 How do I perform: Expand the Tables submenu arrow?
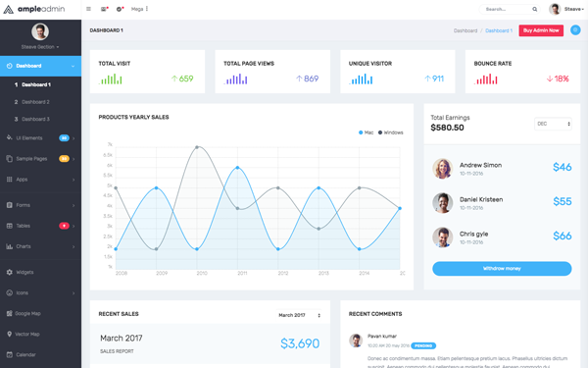[73, 226]
